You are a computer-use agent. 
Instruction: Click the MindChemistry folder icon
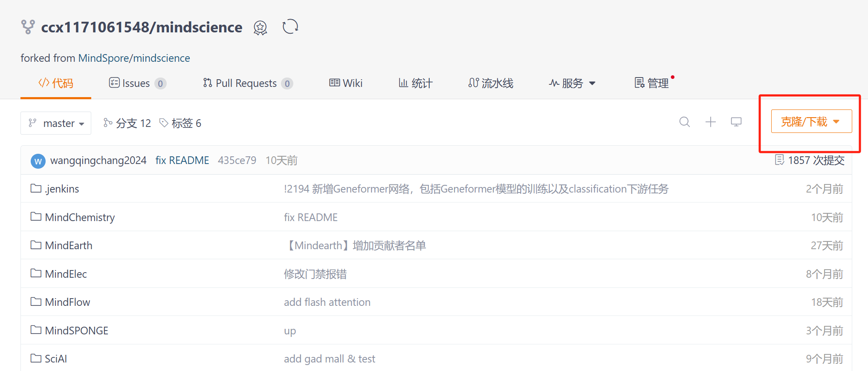point(36,216)
